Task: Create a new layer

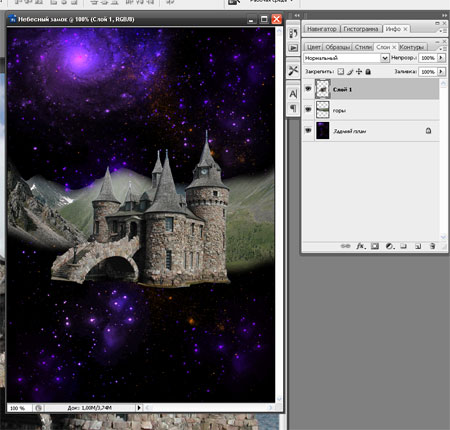Action: tap(418, 246)
